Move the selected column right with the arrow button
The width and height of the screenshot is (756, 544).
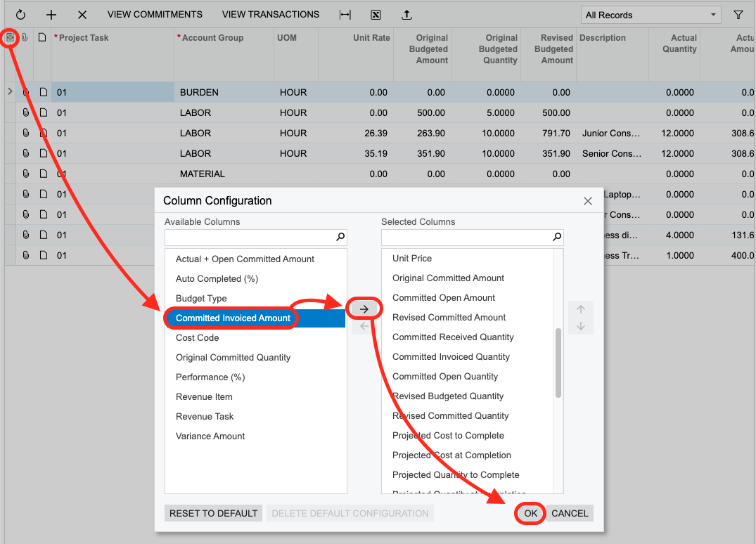pyautogui.click(x=364, y=309)
